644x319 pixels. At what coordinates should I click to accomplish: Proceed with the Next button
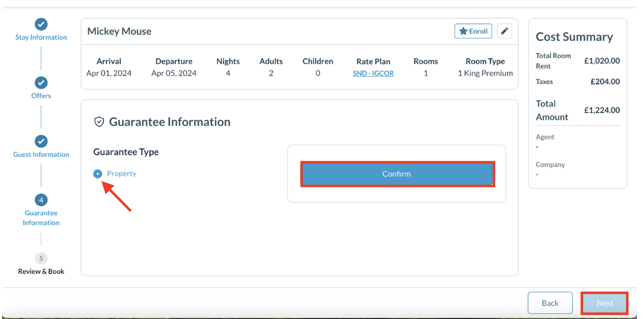point(604,303)
